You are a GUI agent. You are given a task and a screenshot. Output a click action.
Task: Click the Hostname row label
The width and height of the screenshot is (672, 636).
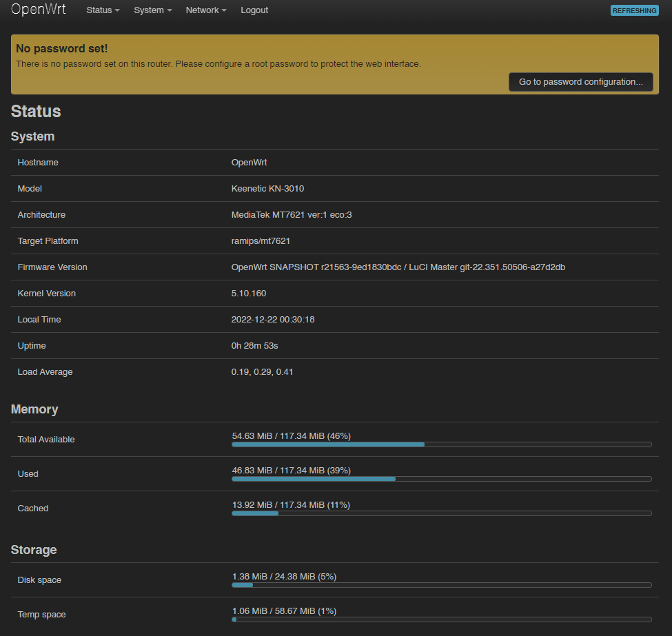(x=38, y=163)
